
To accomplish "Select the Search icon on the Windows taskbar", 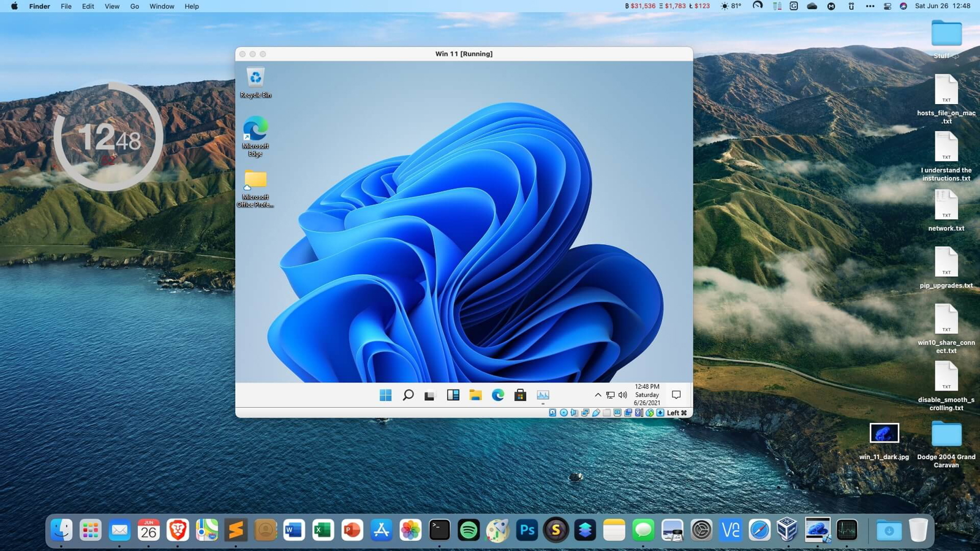I will click(407, 395).
